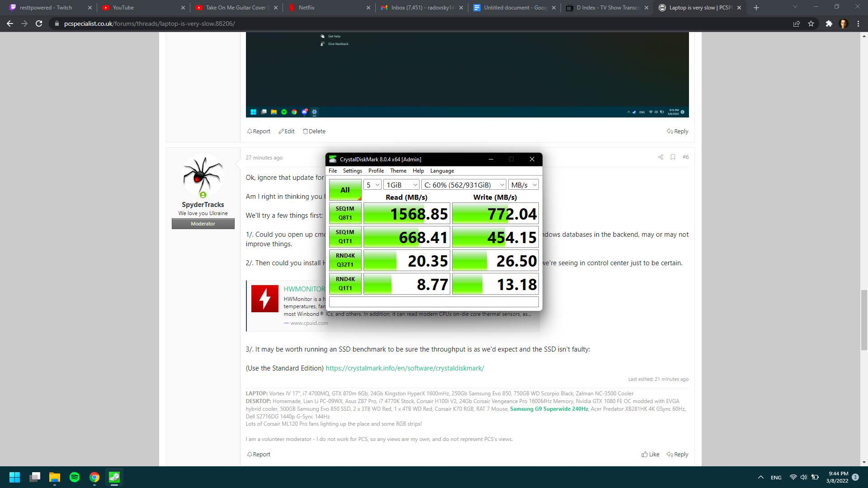Open CrystalDiskMark Language menu

pos(442,171)
